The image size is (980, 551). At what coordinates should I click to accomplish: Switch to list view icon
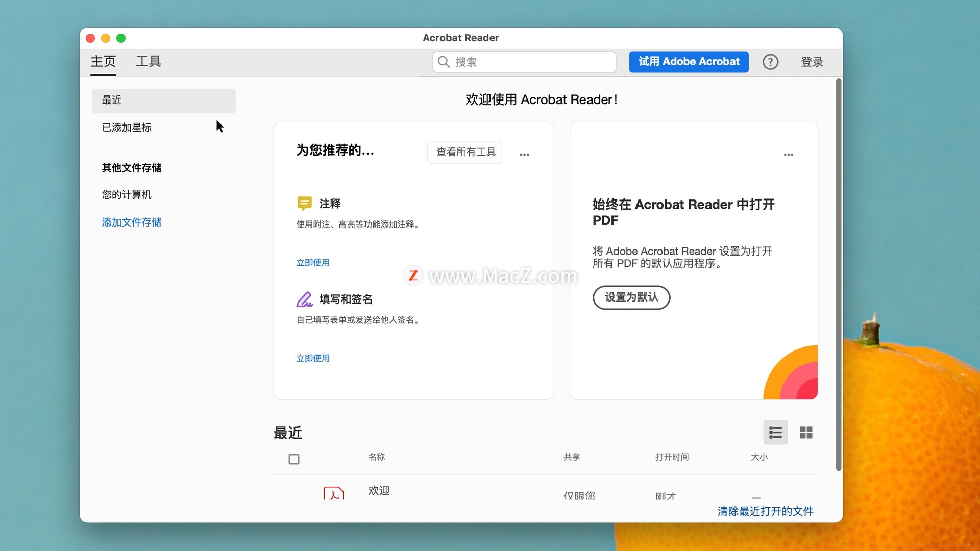(775, 433)
